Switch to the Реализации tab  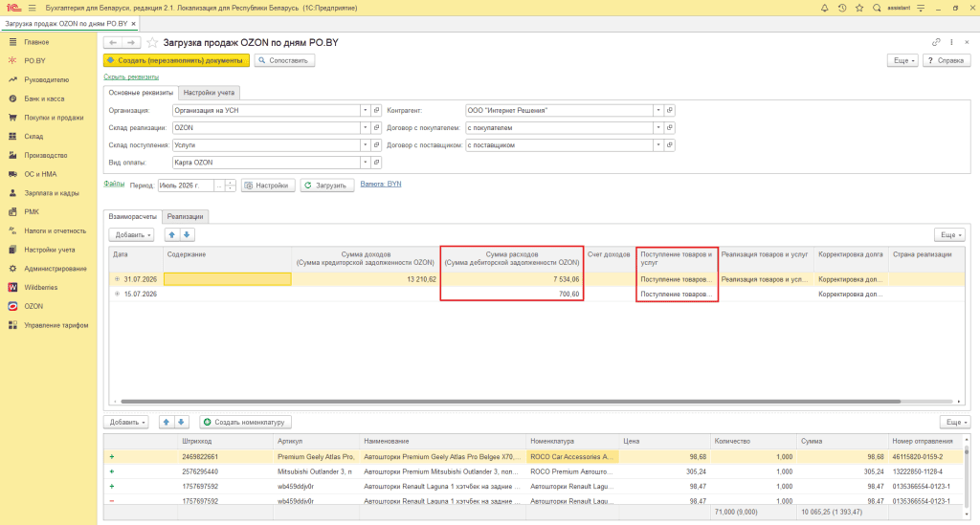pos(185,217)
